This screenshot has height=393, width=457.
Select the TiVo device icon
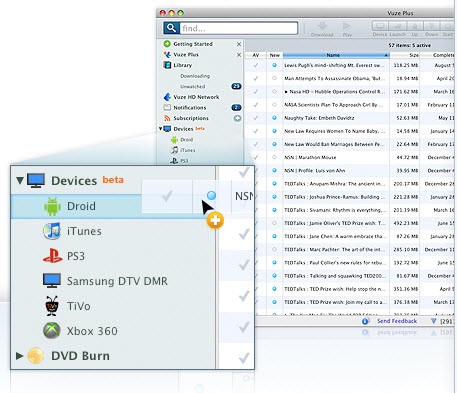click(x=52, y=306)
